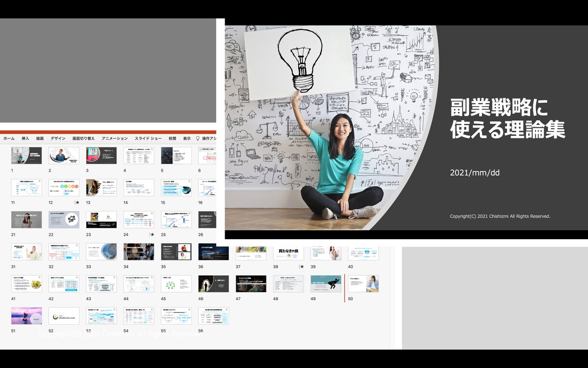
Task: Click the slide 22 thumbnail
Action: pyautogui.click(x=64, y=219)
